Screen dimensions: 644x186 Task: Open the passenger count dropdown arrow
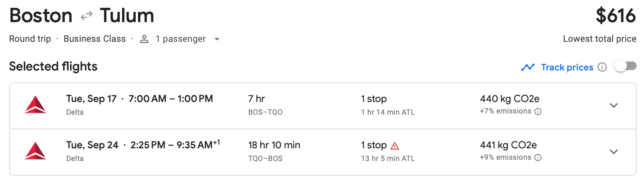[x=217, y=39]
